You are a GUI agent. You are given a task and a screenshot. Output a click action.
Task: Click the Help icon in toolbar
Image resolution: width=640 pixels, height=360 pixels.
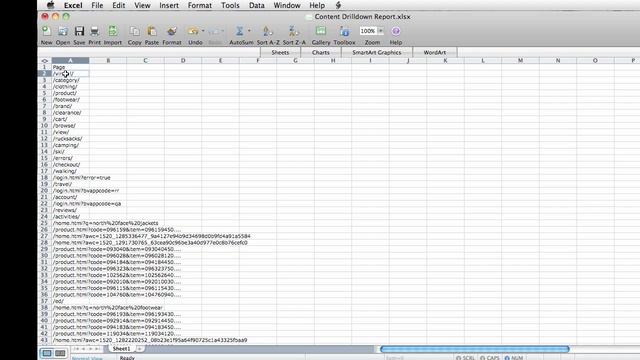[396, 31]
